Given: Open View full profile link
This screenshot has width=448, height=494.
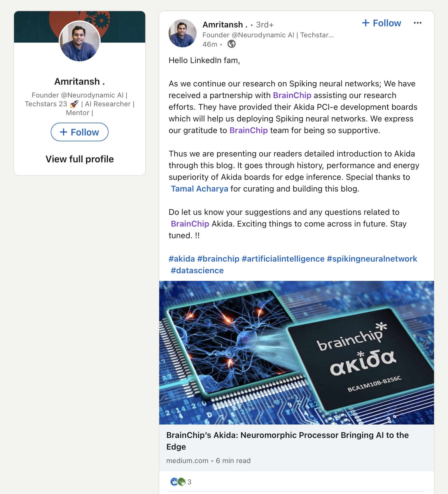Looking at the screenshot, I should tap(80, 159).
